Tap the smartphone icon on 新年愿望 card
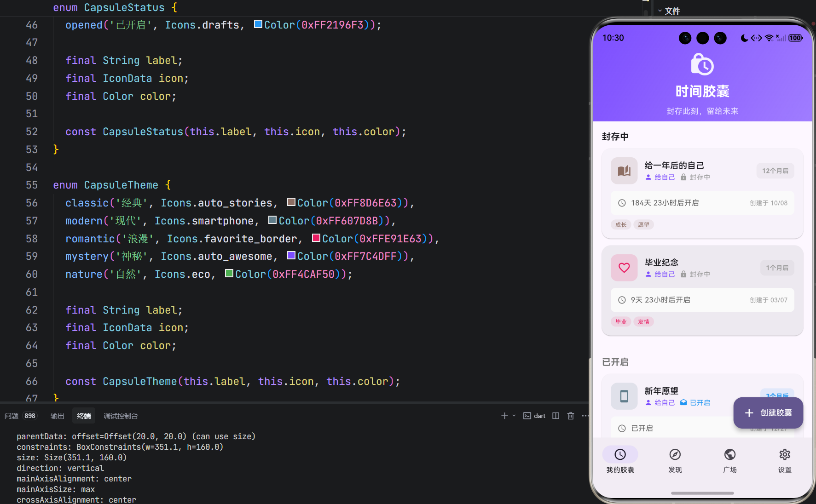The width and height of the screenshot is (816, 504). tap(624, 396)
